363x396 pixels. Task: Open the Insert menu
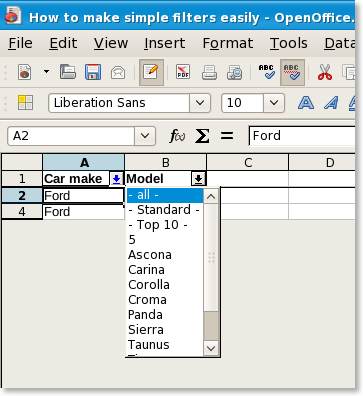coord(165,43)
